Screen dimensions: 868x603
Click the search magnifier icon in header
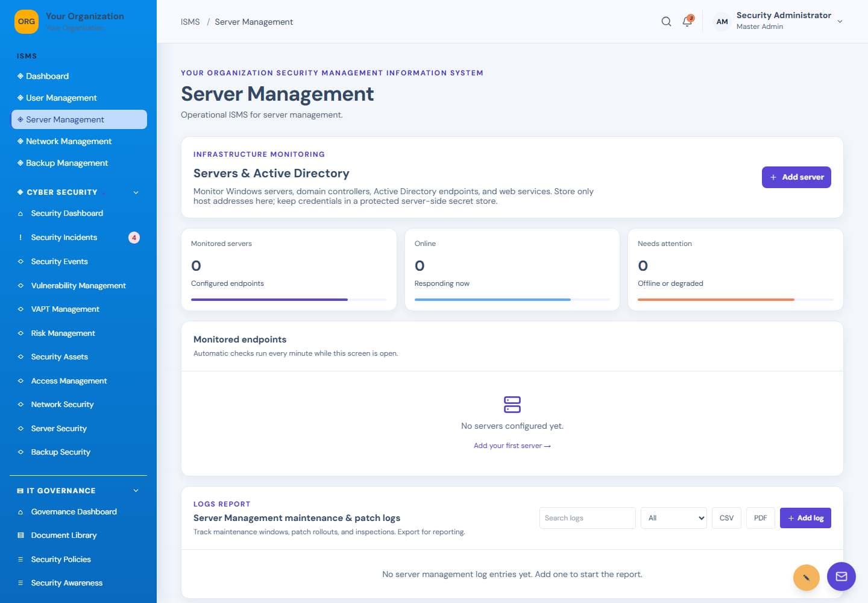pos(666,22)
